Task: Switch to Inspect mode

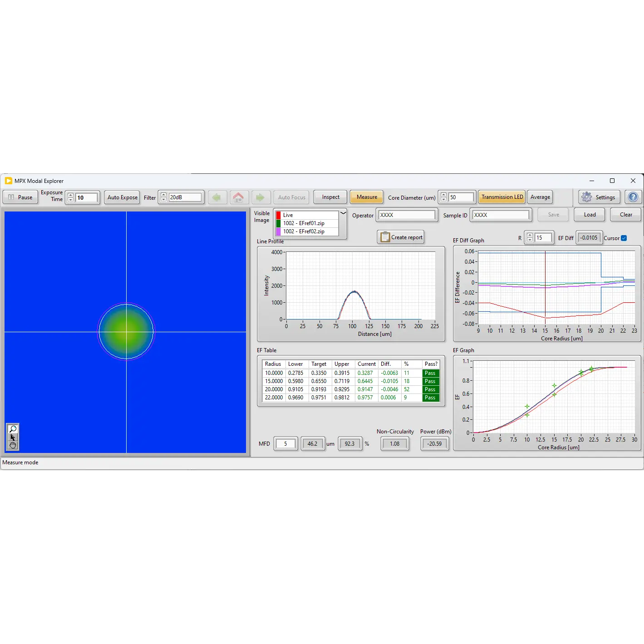Action: tap(330, 197)
